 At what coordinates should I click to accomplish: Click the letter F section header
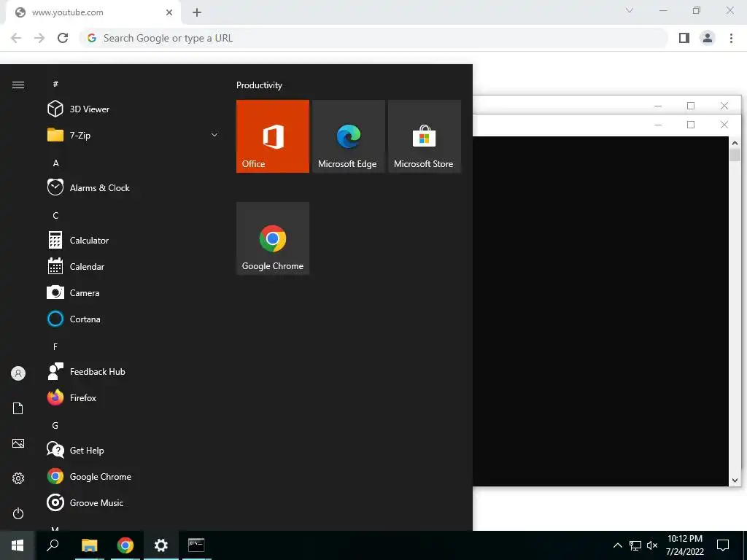coord(55,346)
